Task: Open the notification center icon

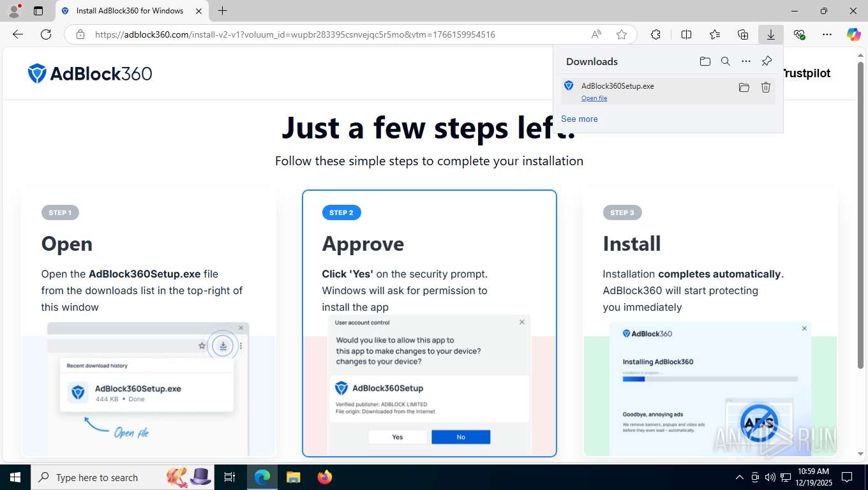Action: click(x=847, y=477)
